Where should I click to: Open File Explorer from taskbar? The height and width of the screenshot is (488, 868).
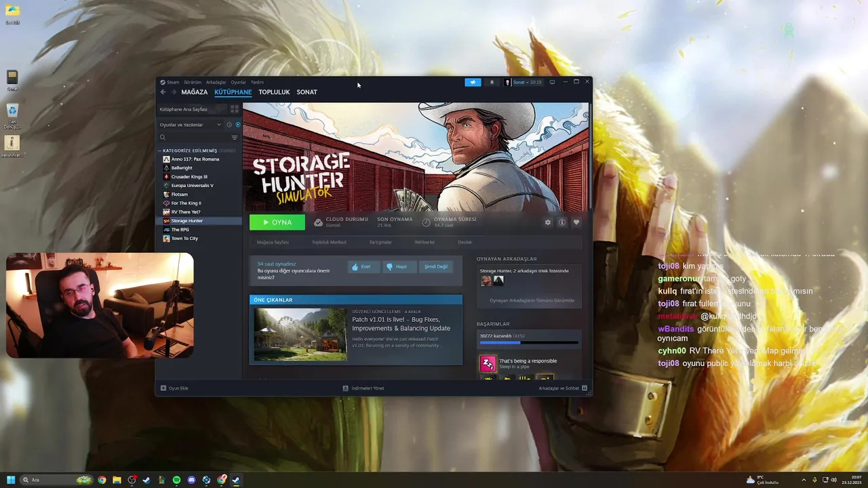(117, 480)
